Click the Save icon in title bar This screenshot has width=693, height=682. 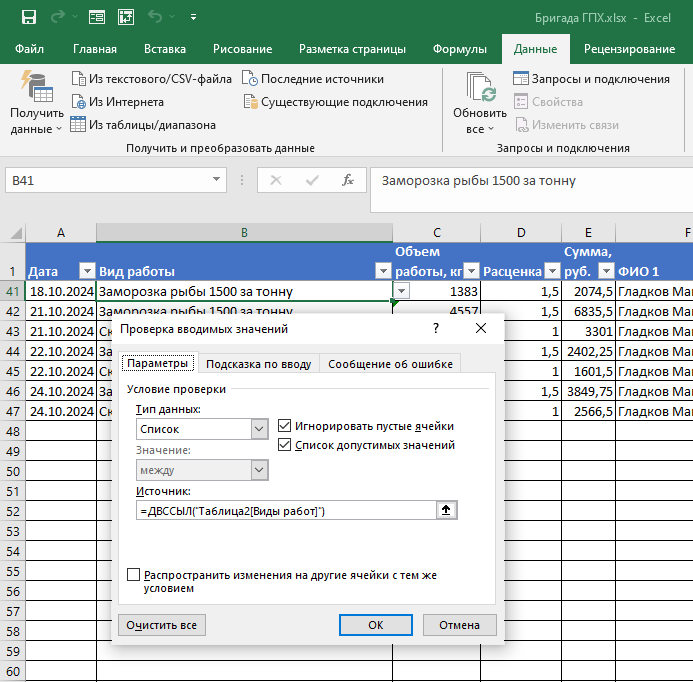pyautogui.click(x=28, y=17)
